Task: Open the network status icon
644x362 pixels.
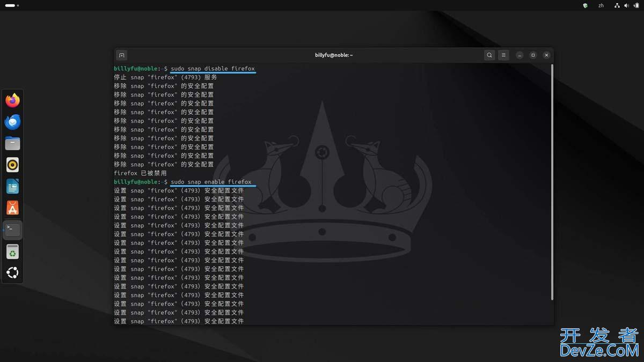Action: (x=617, y=5)
